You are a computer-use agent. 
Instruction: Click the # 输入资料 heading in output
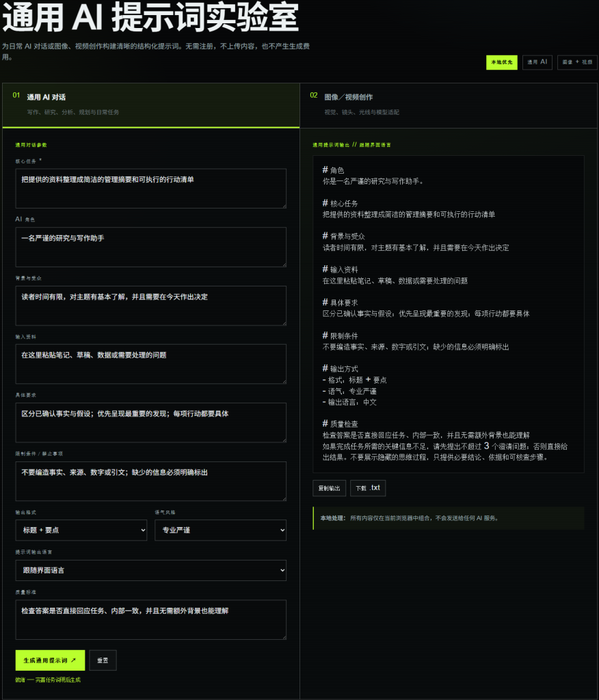[340, 269]
